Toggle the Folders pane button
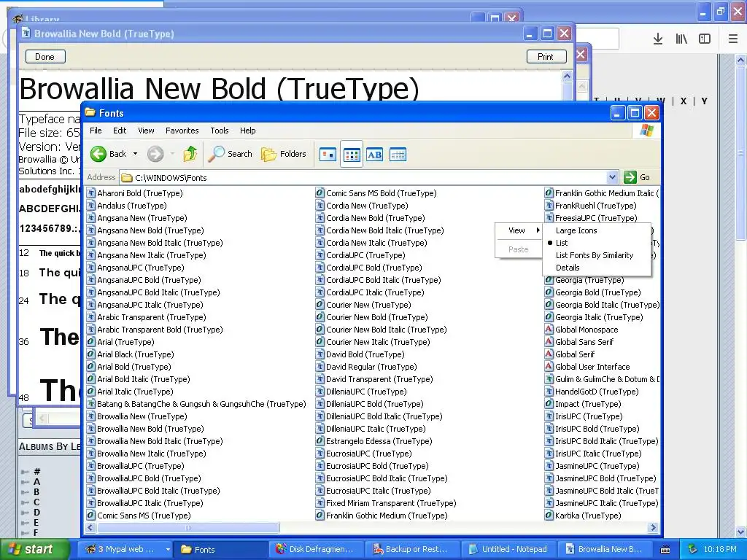This screenshot has height=560, width=747. coord(284,154)
